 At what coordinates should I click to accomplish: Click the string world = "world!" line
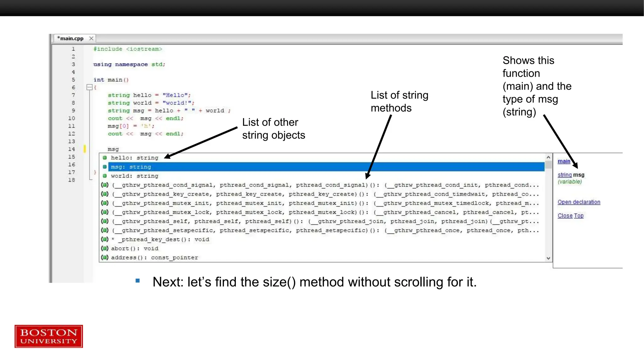[151, 103]
